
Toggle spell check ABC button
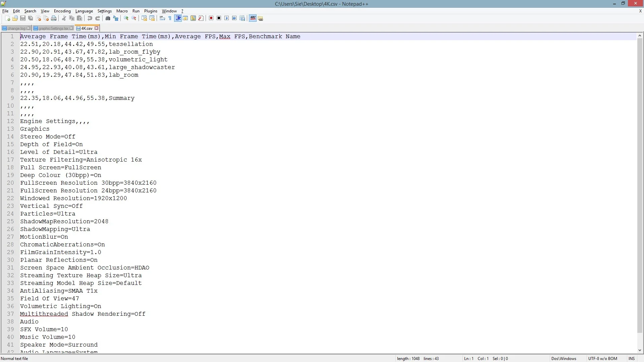253,18
